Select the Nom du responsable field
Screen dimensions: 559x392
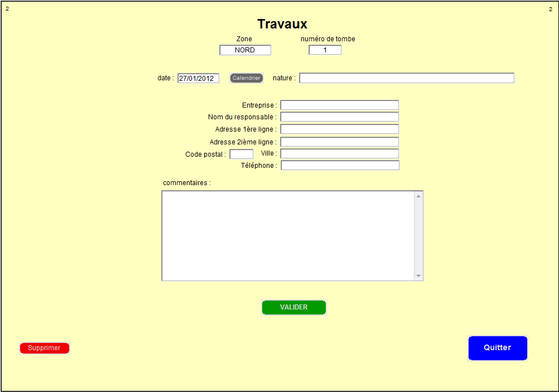click(x=339, y=117)
